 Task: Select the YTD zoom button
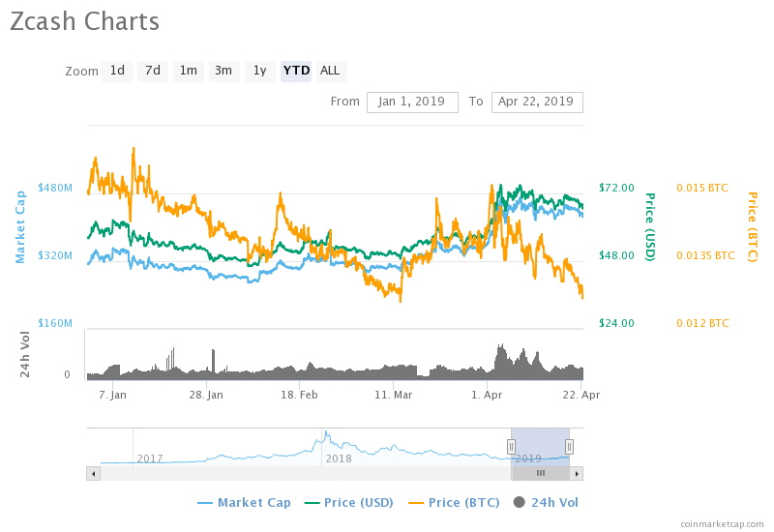(x=296, y=71)
